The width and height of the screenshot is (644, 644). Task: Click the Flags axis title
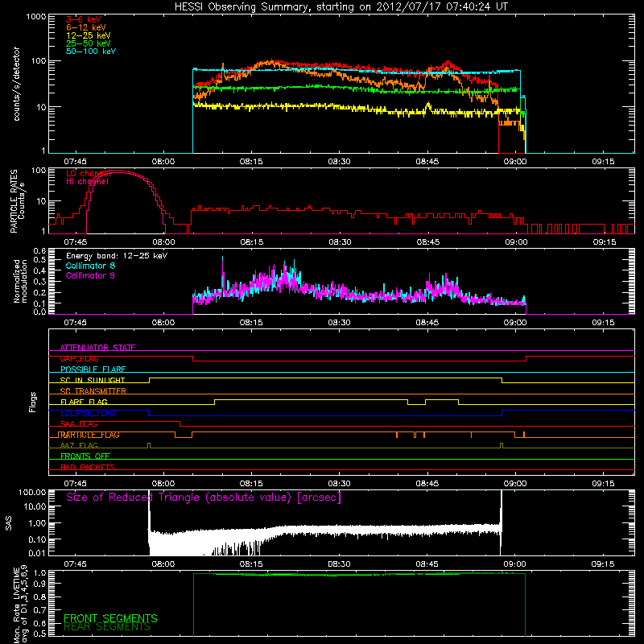click(33, 402)
